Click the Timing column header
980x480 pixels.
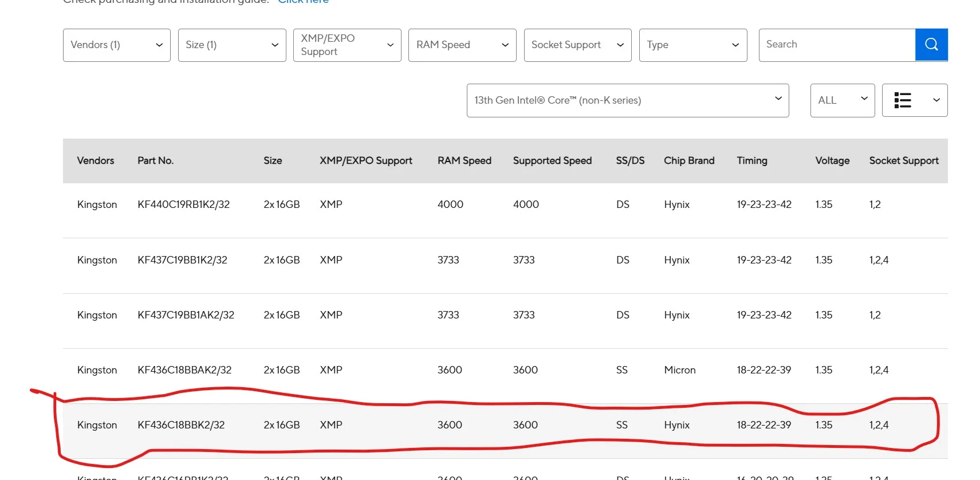click(x=751, y=161)
